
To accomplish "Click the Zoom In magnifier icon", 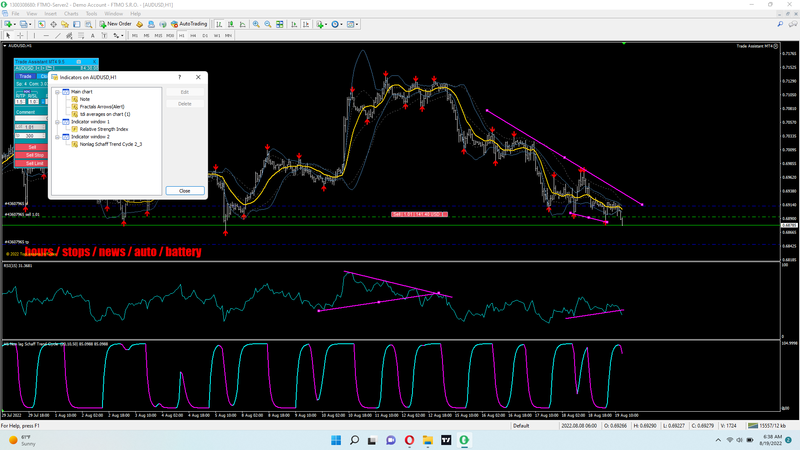I will click(256, 24).
